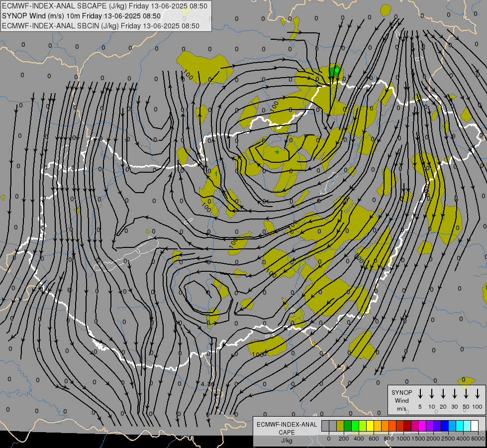Click the 100 m/s wind legend arrow
Viewport: 487px width, 448px height.
[478, 394]
